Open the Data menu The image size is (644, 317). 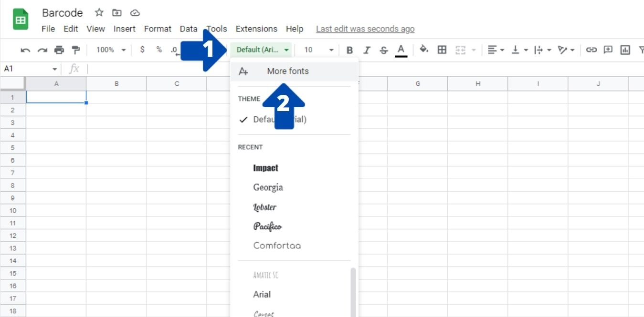point(188,29)
